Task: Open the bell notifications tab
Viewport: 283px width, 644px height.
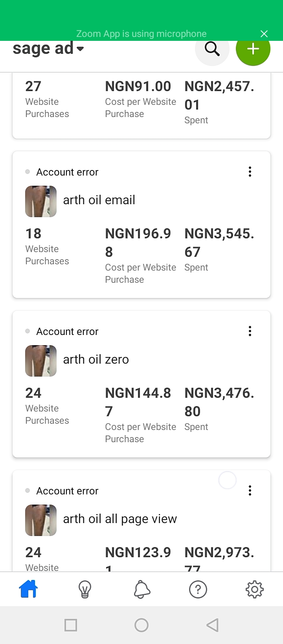Action: click(x=142, y=589)
